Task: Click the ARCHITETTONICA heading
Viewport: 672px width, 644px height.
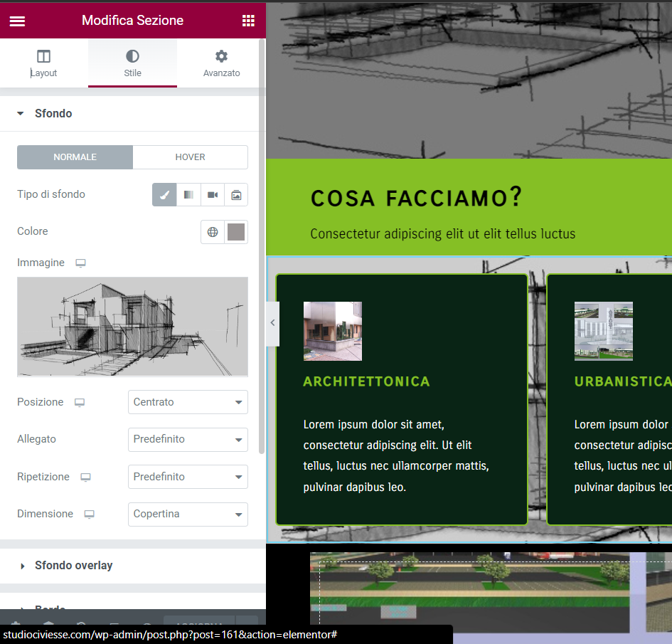Action: click(366, 381)
